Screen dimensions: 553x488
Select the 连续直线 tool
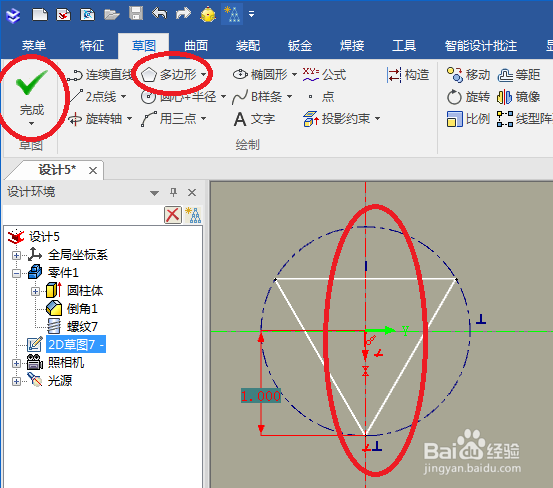point(101,75)
